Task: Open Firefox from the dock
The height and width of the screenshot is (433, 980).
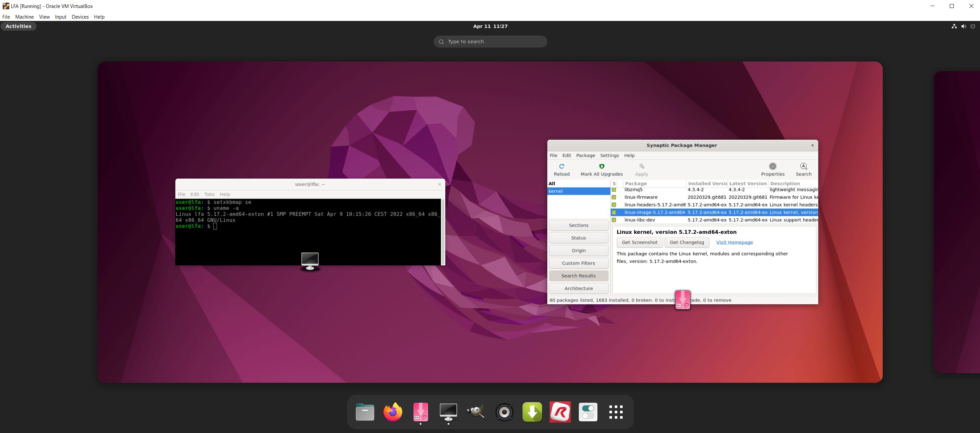Action: (x=392, y=412)
